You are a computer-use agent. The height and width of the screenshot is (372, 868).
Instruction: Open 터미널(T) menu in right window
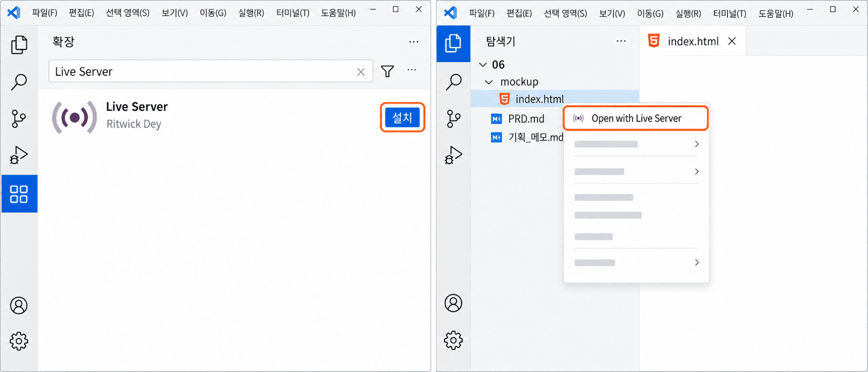pos(730,13)
